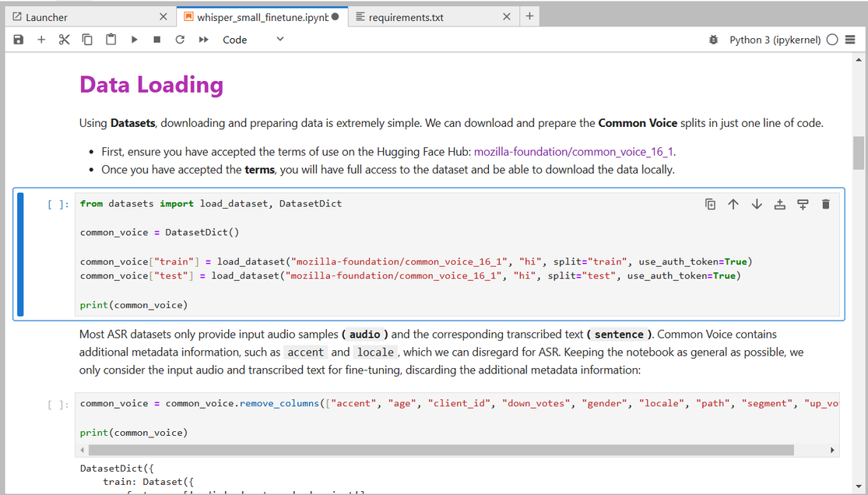Restart kernel and run all cells

tap(204, 40)
